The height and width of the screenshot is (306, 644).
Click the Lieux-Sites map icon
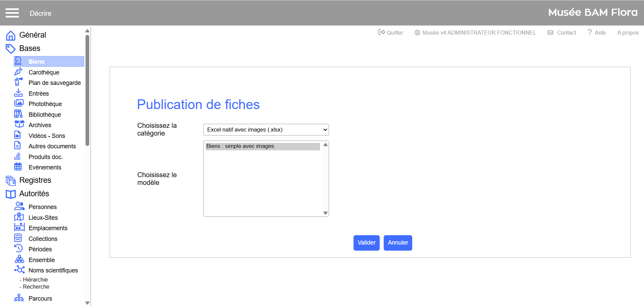tap(19, 217)
